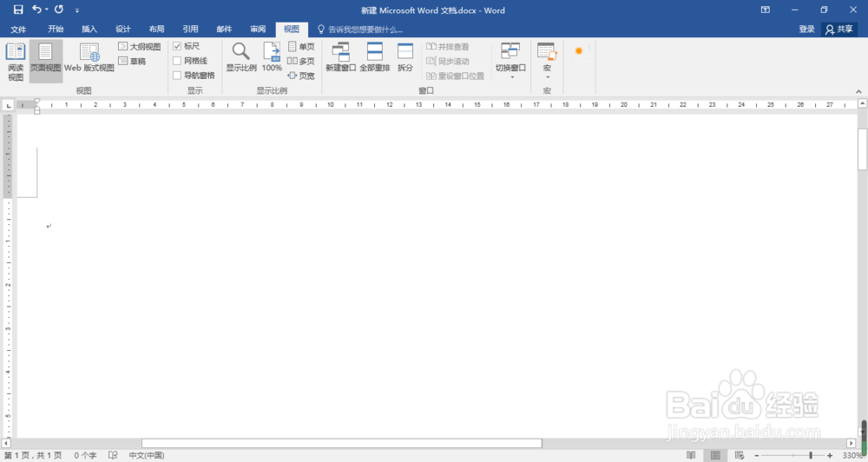Go to the 引用 tab
The height and width of the screenshot is (462, 868).
point(190,29)
